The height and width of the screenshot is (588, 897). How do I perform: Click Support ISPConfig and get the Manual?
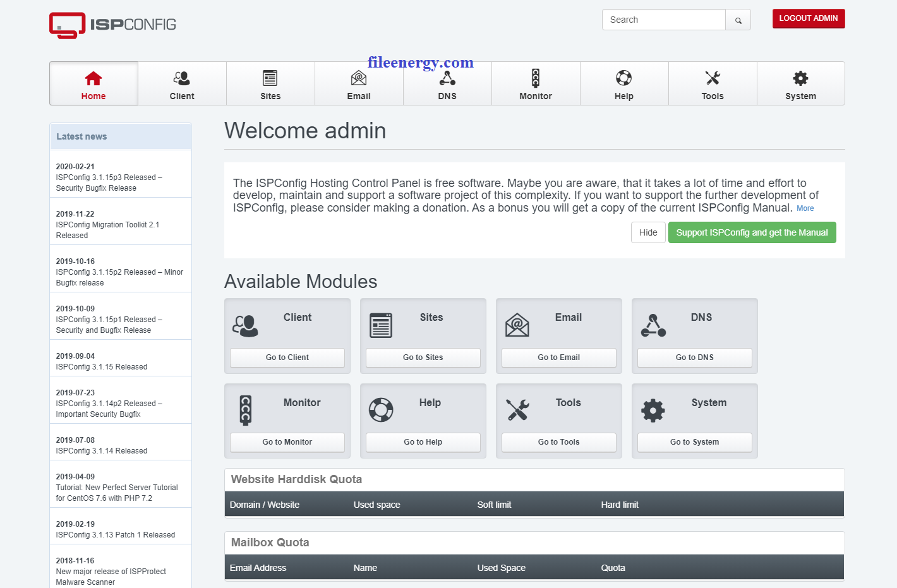(752, 232)
